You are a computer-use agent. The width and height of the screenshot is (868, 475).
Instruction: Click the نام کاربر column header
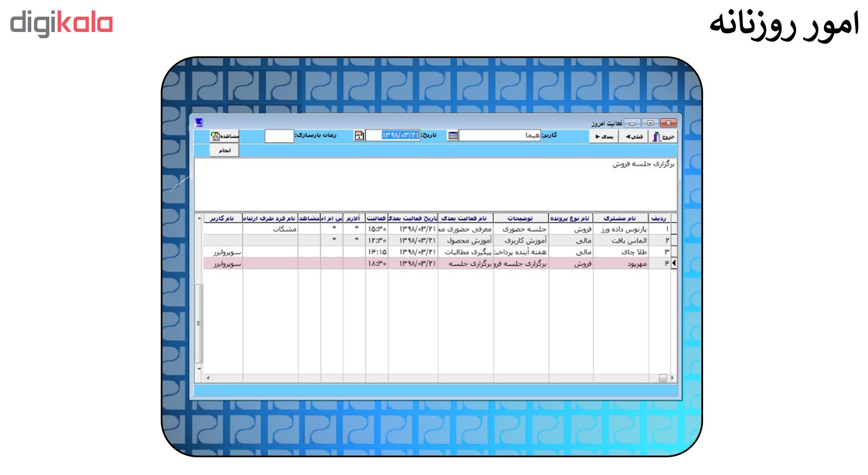(223, 218)
